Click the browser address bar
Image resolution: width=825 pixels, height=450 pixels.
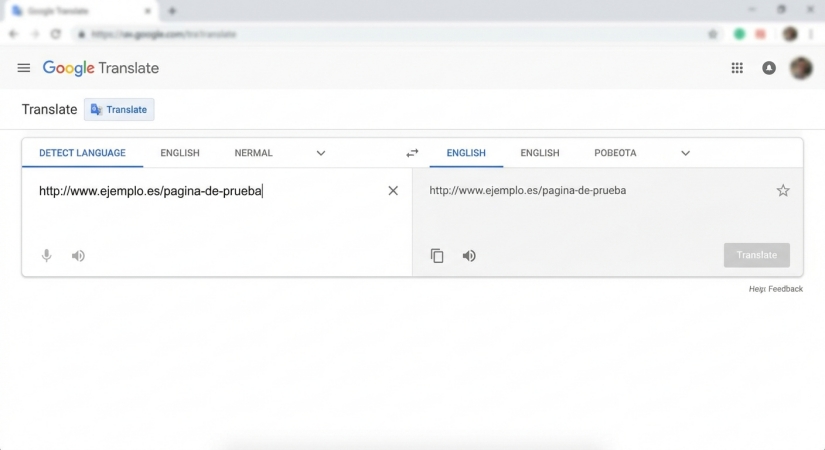pyautogui.click(x=395, y=34)
